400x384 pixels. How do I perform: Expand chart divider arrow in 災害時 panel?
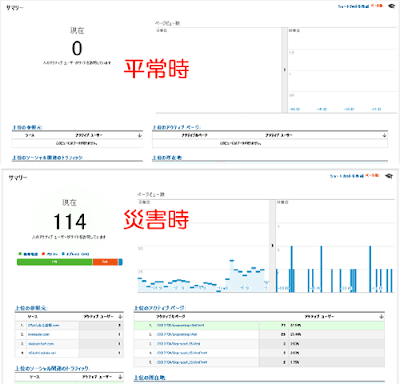point(272,246)
